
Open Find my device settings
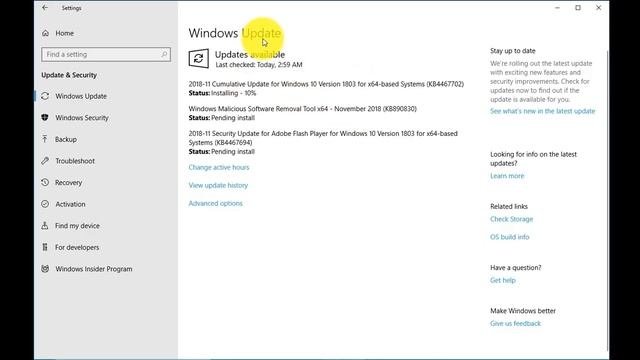click(x=77, y=226)
